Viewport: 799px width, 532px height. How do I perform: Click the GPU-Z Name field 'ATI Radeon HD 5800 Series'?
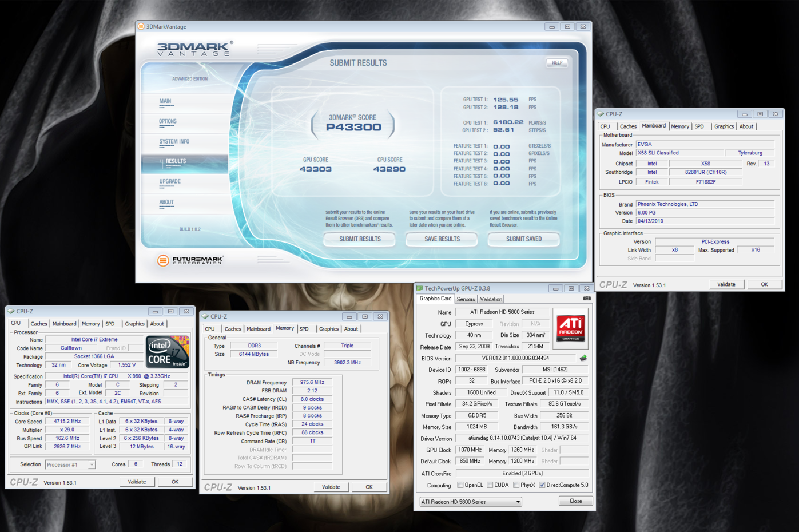(x=502, y=312)
